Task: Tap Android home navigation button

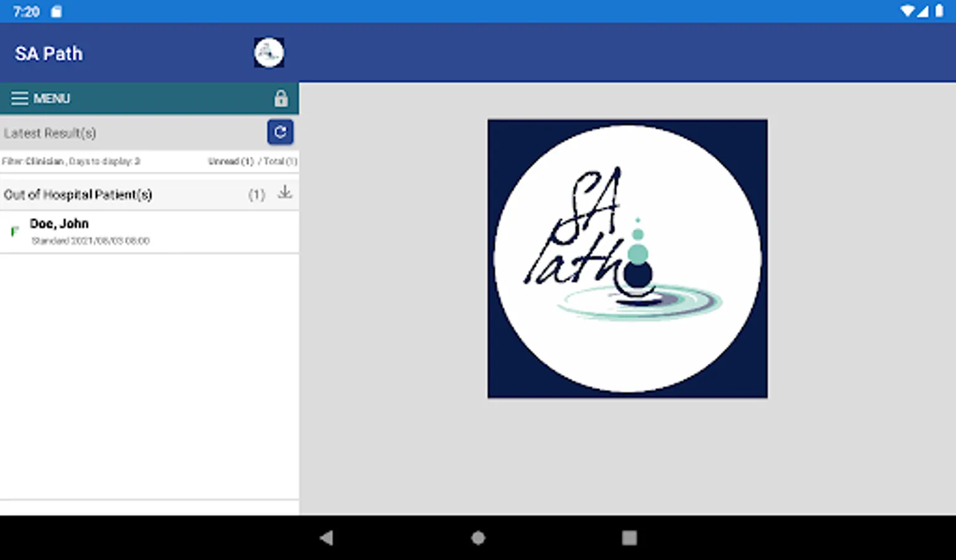Action: (478, 538)
